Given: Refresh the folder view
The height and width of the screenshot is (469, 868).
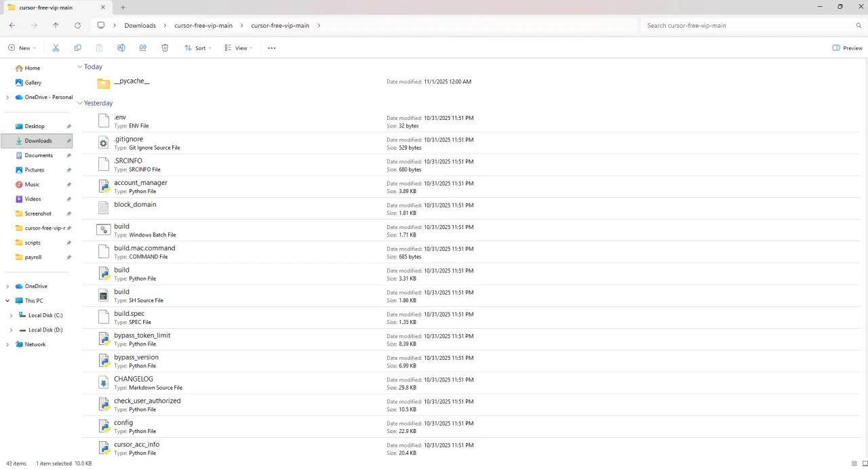Looking at the screenshot, I should click(77, 26).
